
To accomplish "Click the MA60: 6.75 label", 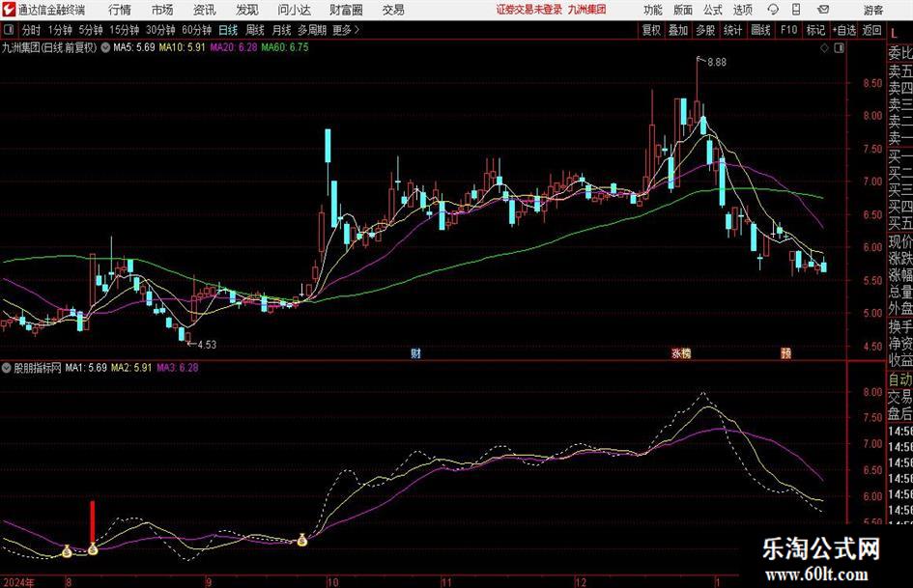I will tap(285, 47).
